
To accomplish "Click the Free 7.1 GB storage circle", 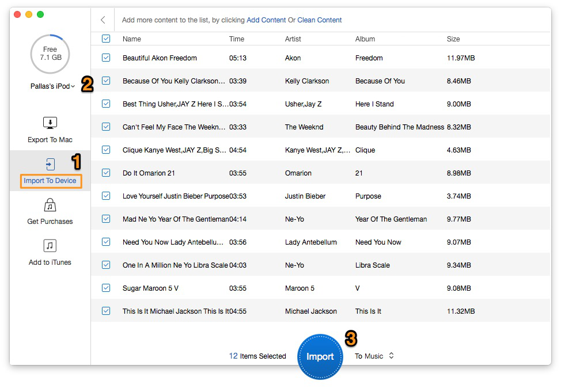I will pos(50,54).
